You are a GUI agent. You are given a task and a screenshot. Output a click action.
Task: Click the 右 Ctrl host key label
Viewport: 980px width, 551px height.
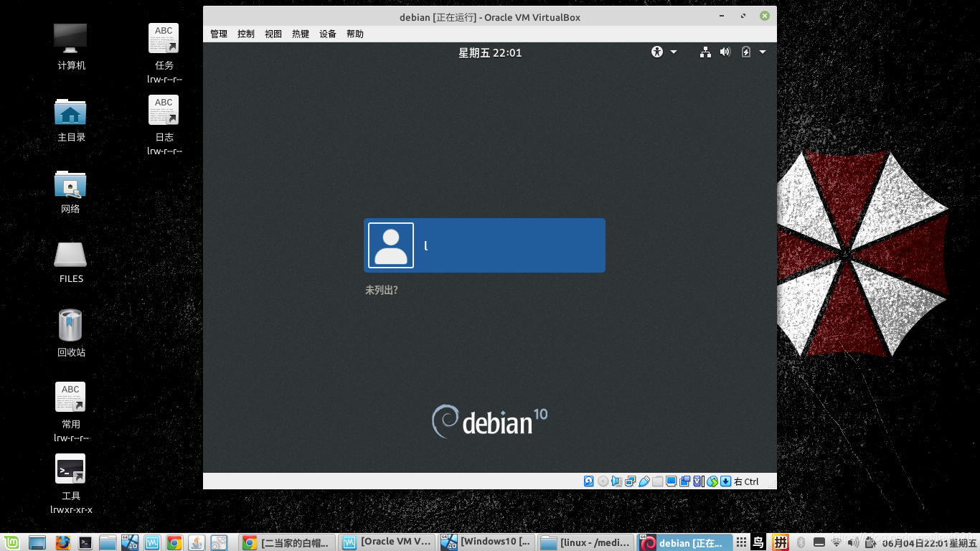746,481
